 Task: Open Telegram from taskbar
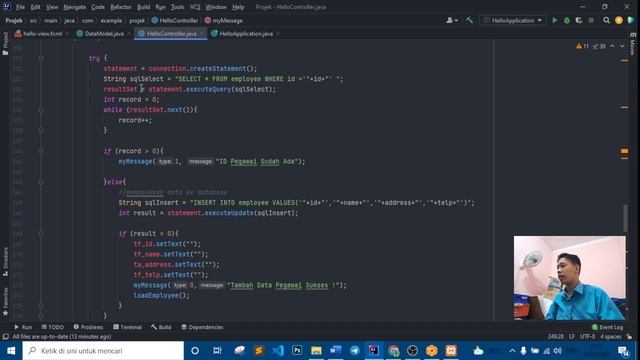coord(355,351)
